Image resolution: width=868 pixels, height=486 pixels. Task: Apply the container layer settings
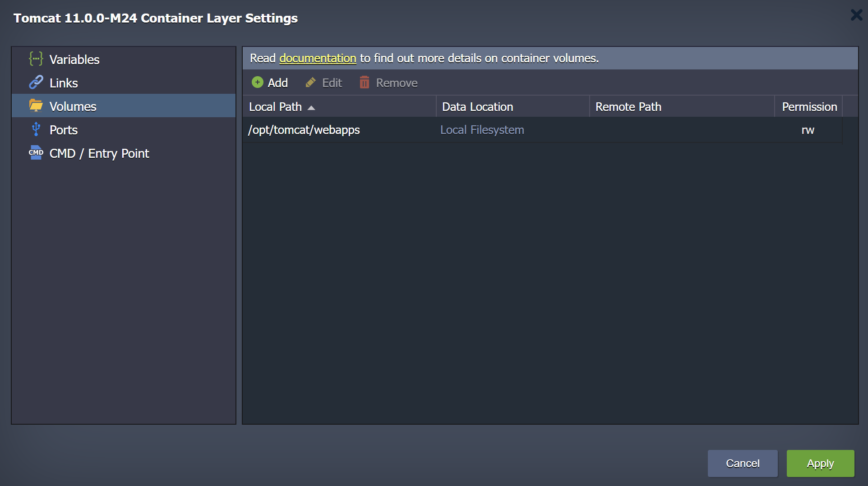click(x=820, y=463)
